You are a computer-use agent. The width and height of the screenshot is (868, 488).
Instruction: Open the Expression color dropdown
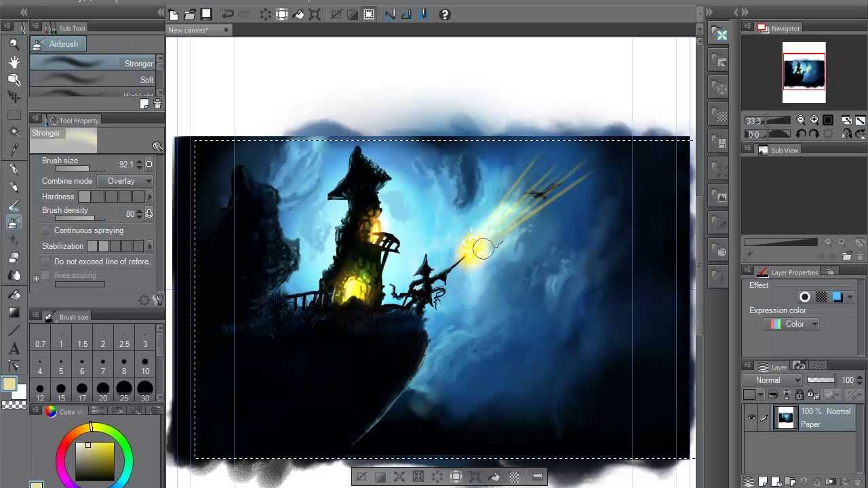coord(791,324)
